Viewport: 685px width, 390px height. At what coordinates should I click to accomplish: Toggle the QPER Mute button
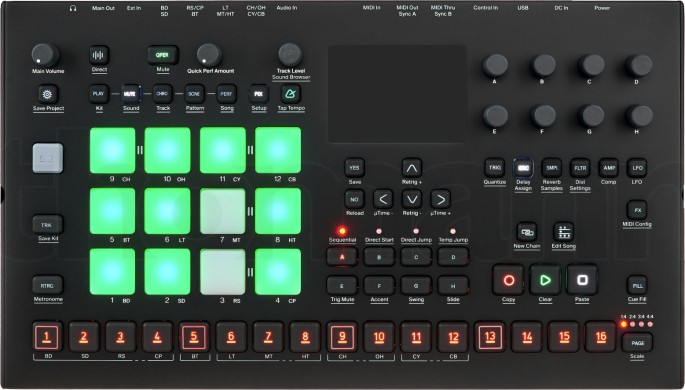[x=163, y=55]
